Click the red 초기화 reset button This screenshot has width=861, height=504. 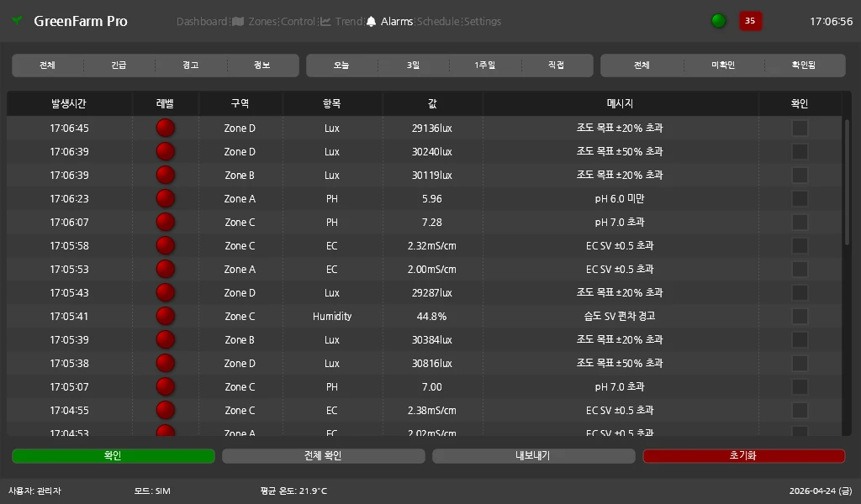743,456
